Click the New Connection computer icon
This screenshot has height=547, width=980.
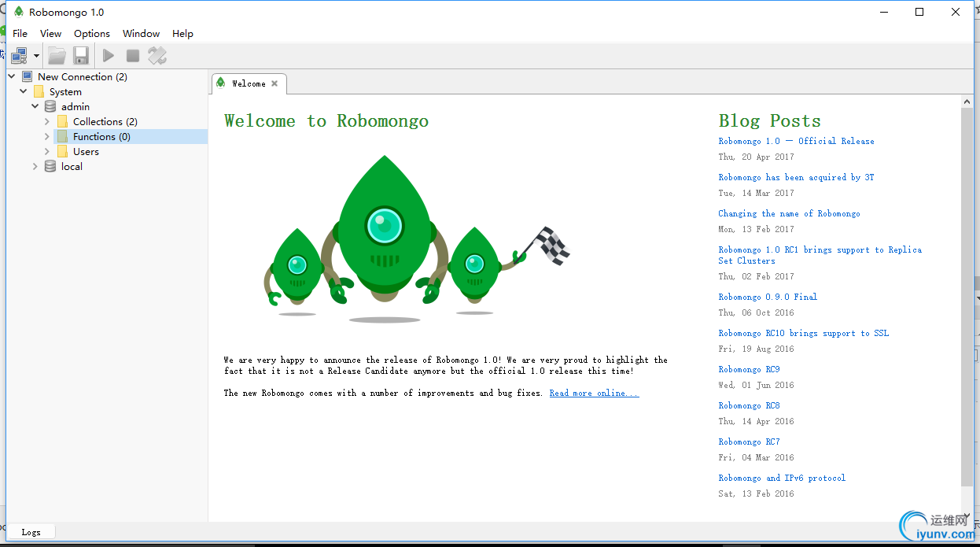coord(27,76)
